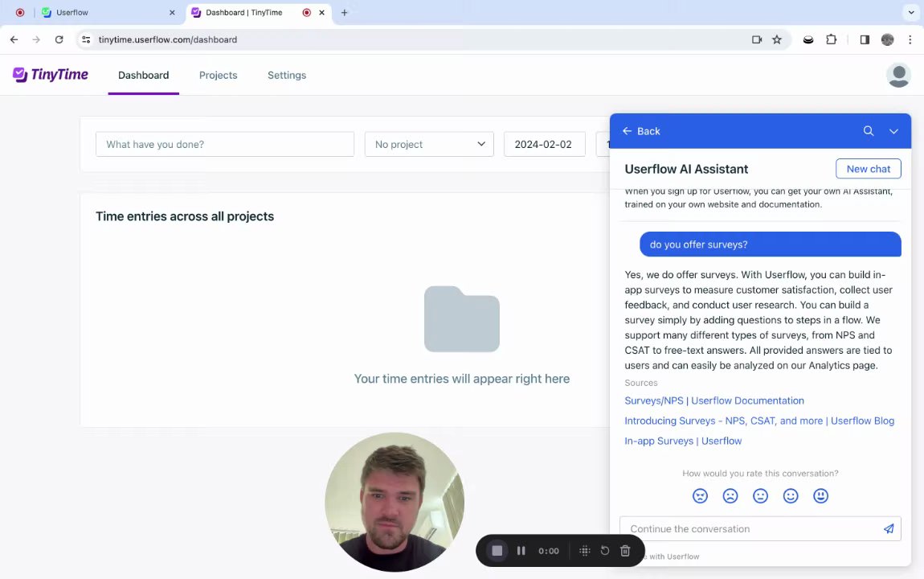The image size is (924, 579).
Task: Collapse the assistant panel with chevron
Action: tap(893, 131)
